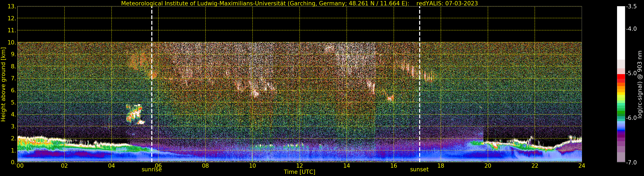Click the 'Time [UTC]' axis title
The width and height of the screenshot is (644, 176).
(x=300, y=172)
